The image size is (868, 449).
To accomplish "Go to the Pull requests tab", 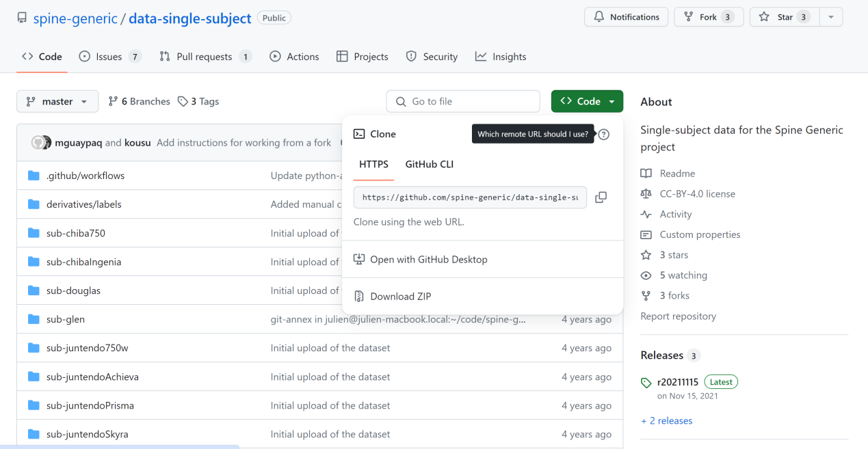I will point(204,57).
